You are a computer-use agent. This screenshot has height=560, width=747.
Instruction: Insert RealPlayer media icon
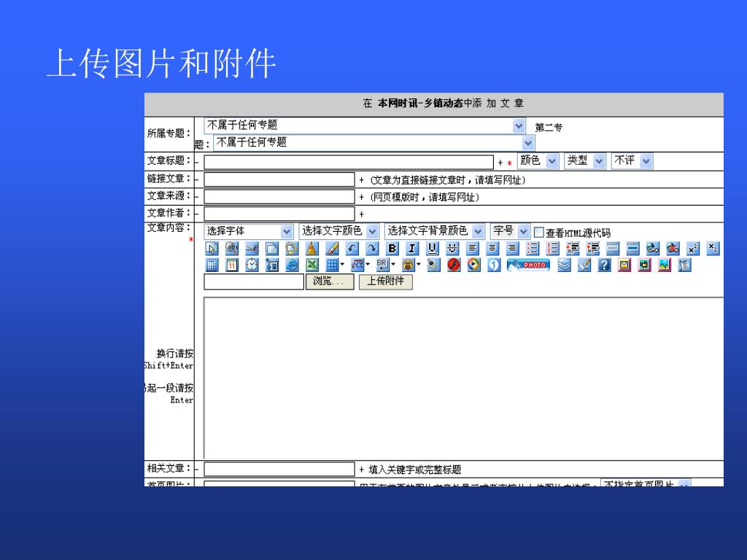coord(494,265)
